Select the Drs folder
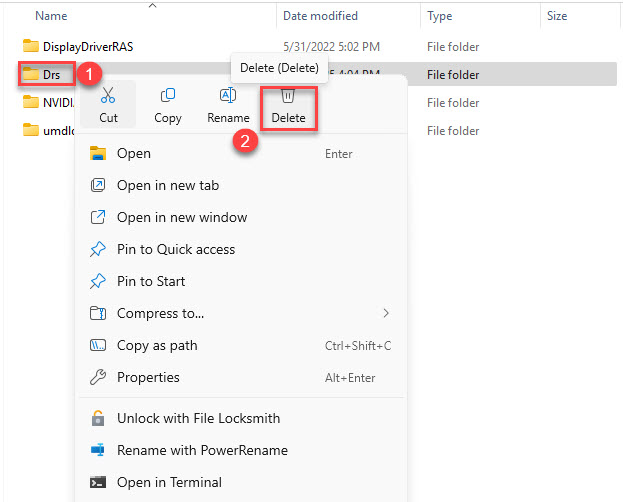The height and width of the screenshot is (502, 623). tap(51, 75)
